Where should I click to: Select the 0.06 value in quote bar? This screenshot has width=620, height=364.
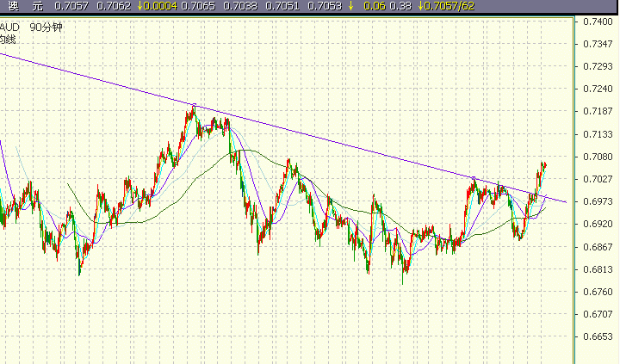pyautogui.click(x=375, y=6)
